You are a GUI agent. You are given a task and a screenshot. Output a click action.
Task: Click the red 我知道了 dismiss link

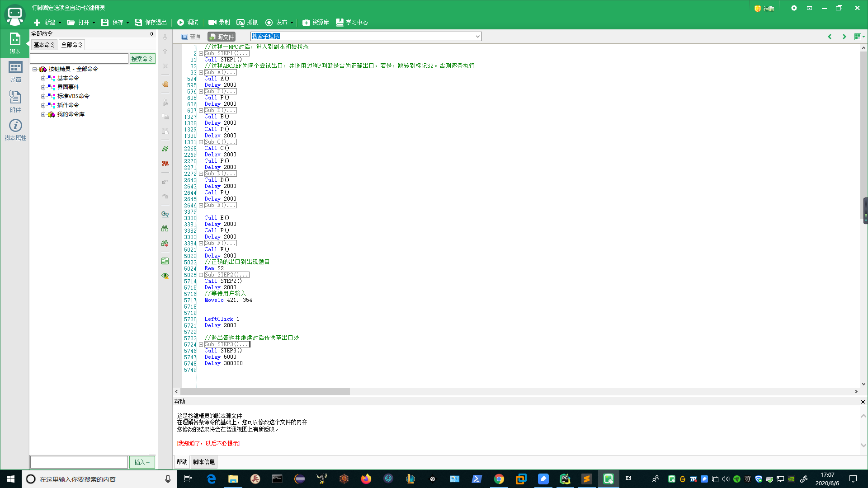208,443
